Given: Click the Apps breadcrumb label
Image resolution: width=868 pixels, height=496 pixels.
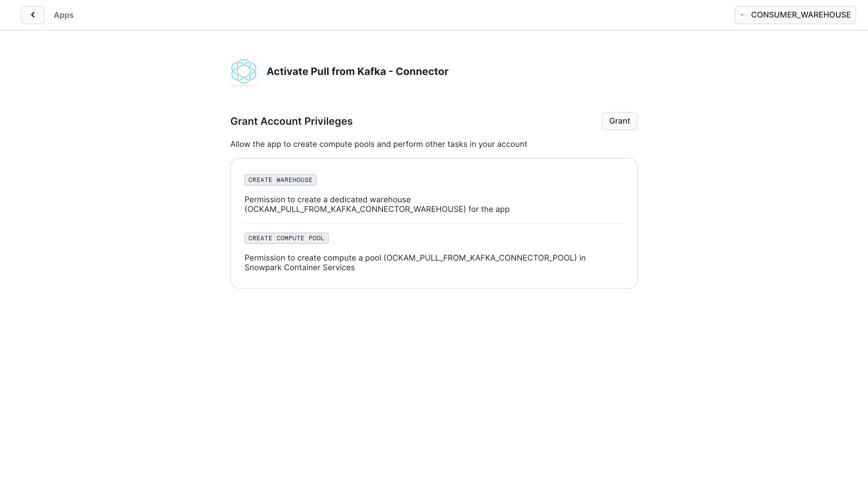Looking at the screenshot, I should 63,15.
